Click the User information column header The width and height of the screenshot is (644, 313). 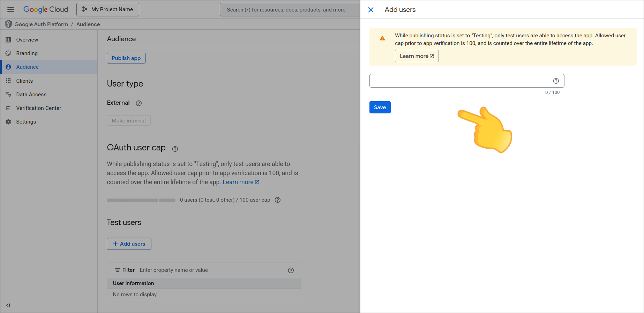[204, 283]
